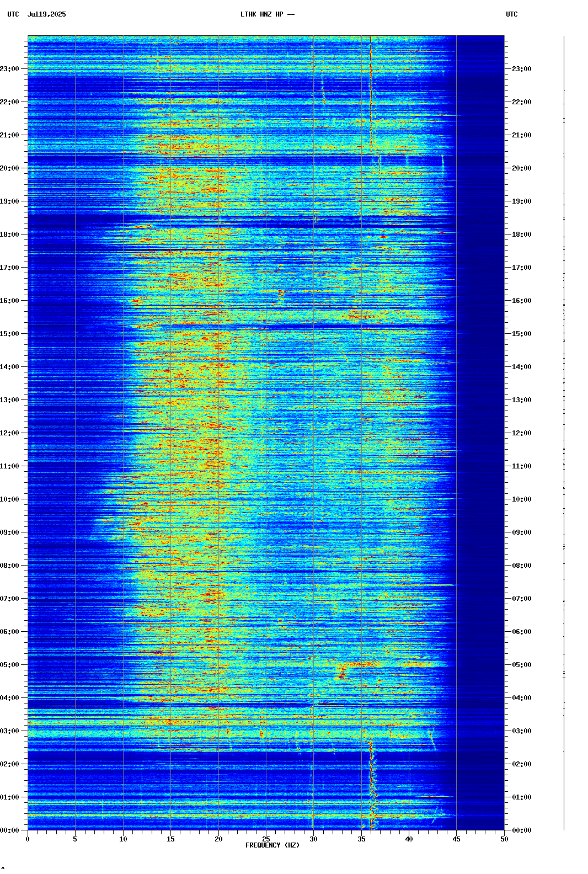588x874 pixels.
Task: Click the station title 'LTHK HNZ HP --'
Action: (268, 14)
